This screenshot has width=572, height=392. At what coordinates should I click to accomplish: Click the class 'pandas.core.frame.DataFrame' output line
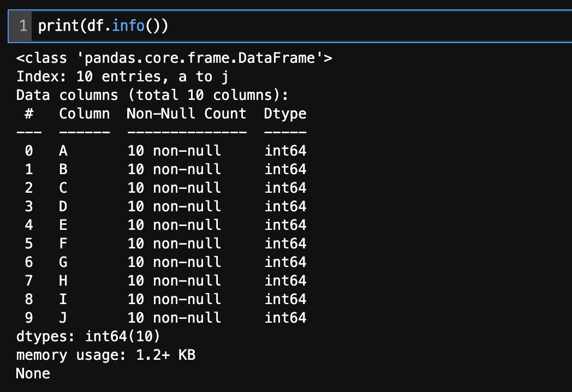click(x=174, y=58)
